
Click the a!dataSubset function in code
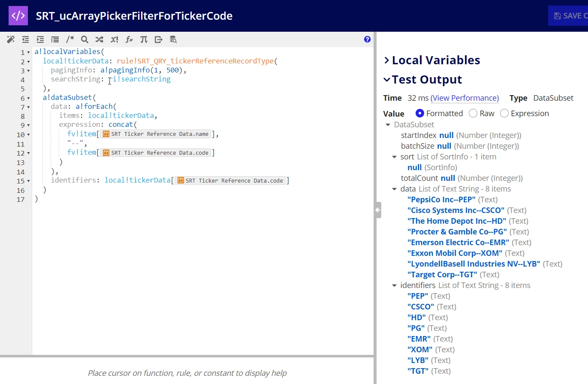coord(67,98)
